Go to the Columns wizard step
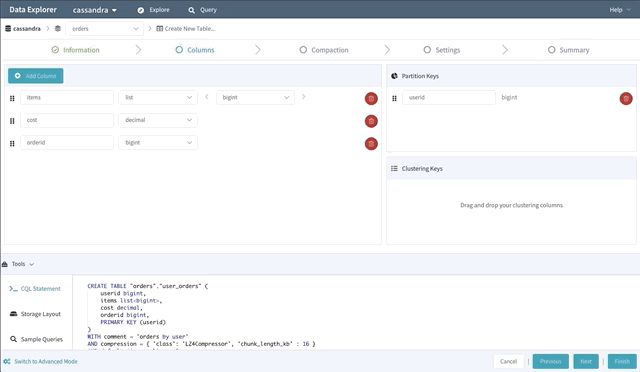 [x=195, y=50]
